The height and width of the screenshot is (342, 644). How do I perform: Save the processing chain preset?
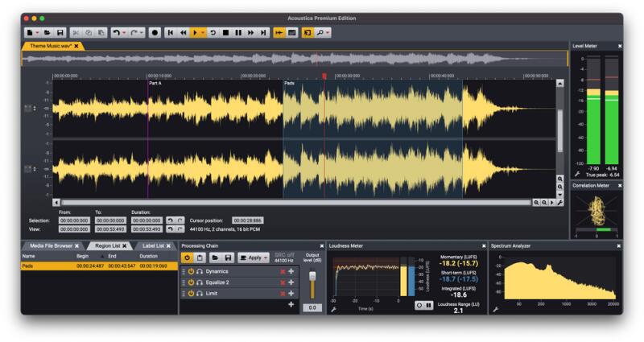pyautogui.click(x=228, y=258)
